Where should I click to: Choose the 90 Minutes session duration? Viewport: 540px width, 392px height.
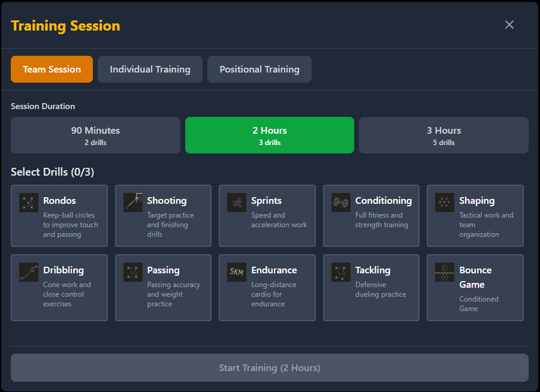pyautogui.click(x=95, y=135)
